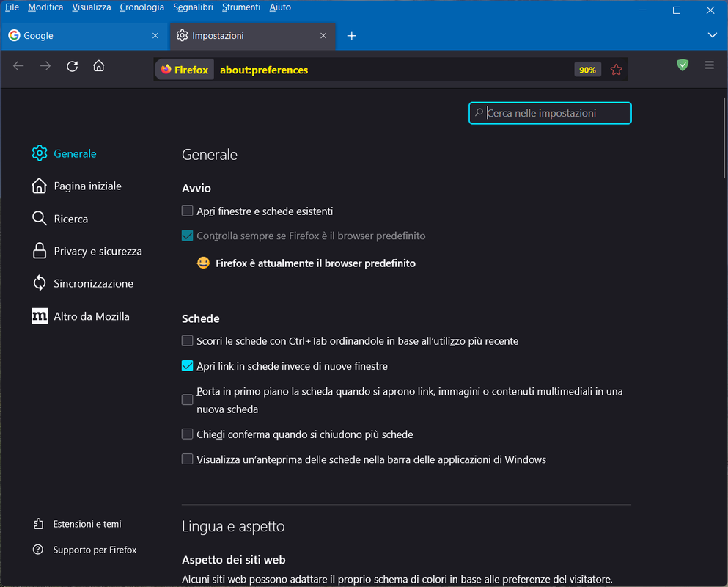
Task: Click the Schede section heading
Action: pyautogui.click(x=201, y=318)
